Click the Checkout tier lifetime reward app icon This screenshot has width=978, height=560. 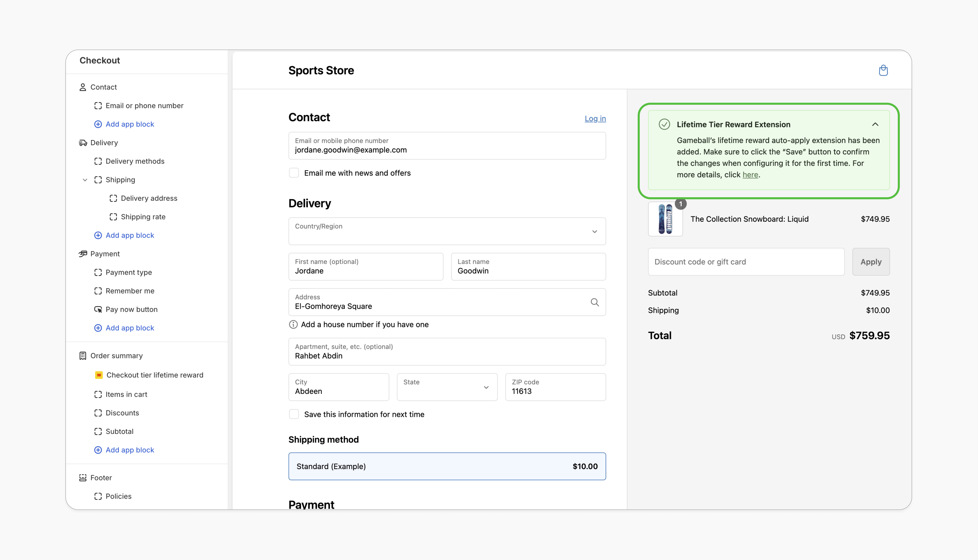[x=99, y=375]
